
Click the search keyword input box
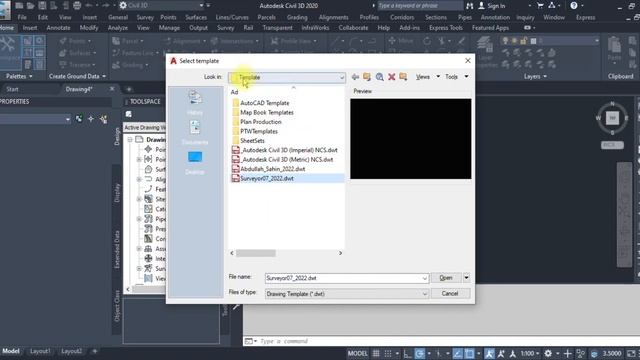pos(420,6)
